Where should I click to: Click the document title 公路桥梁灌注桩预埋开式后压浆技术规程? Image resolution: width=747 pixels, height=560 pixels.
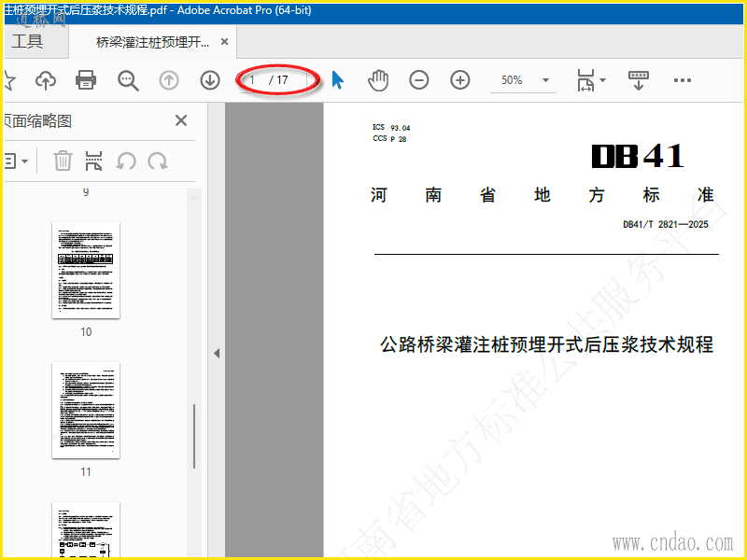point(546,344)
